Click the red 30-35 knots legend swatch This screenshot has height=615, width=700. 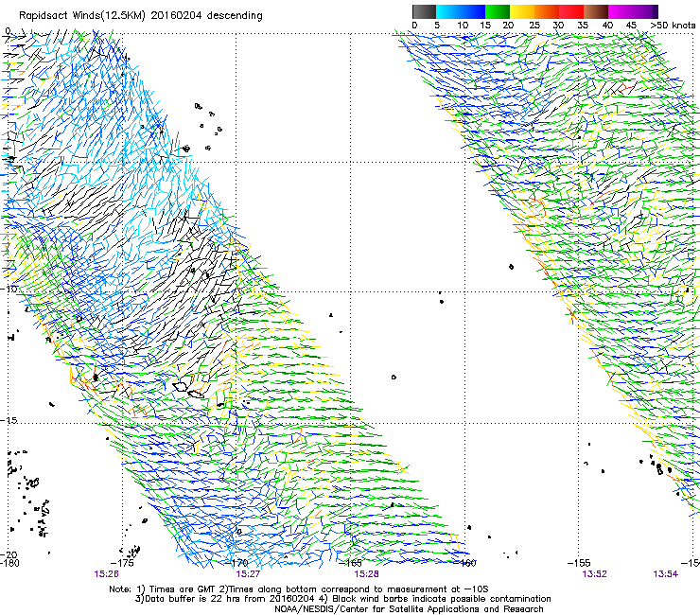click(571, 11)
